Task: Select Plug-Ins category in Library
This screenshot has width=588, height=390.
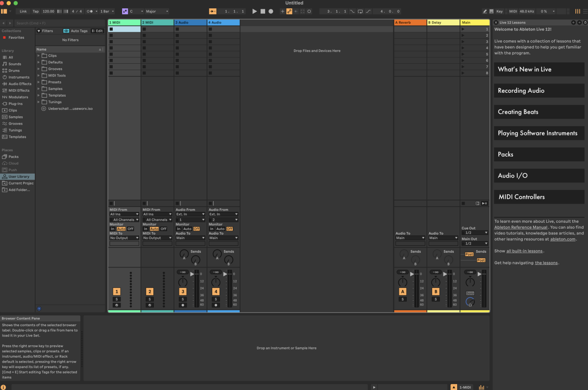Action: tap(15, 104)
